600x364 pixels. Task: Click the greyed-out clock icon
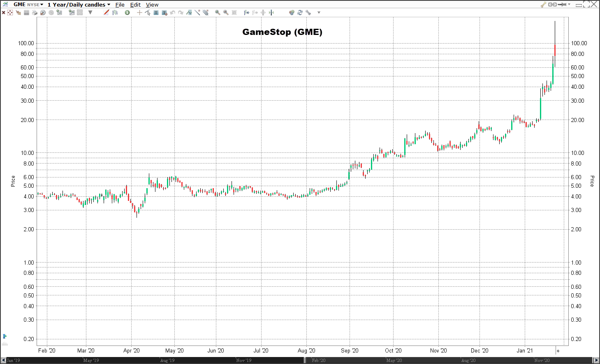point(51,12)
